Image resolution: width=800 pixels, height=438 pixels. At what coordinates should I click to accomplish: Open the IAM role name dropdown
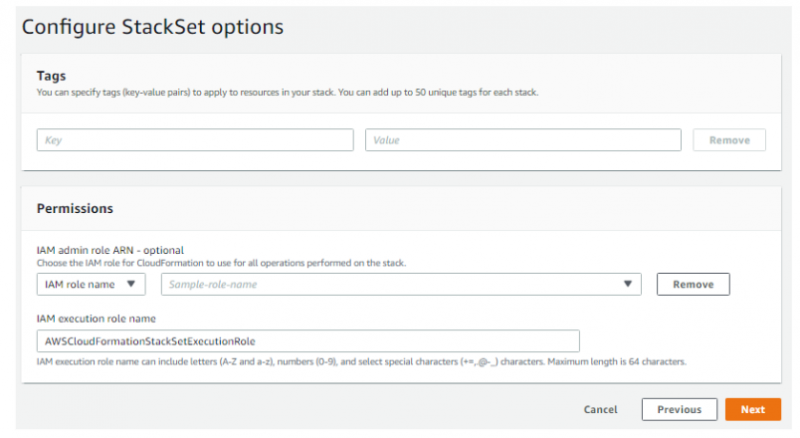pyautogui.click(x=90, y=285)
